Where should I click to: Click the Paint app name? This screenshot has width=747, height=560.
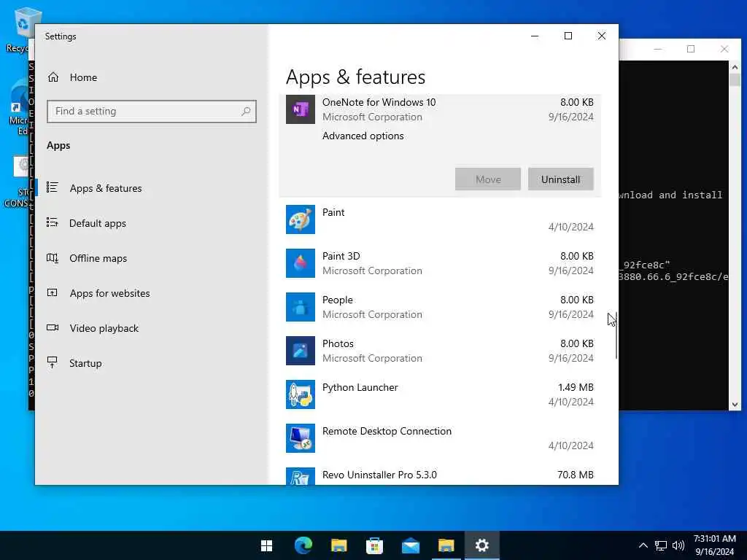click(333, 212)
